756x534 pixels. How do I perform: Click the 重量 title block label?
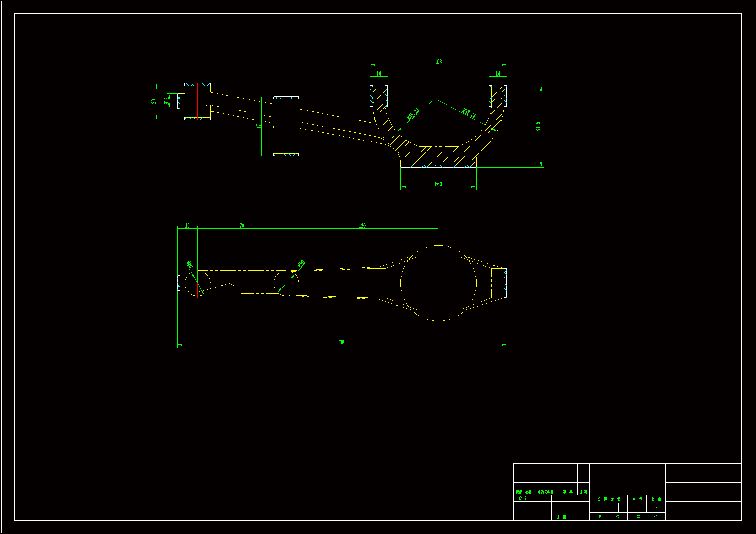click(637, 499)
